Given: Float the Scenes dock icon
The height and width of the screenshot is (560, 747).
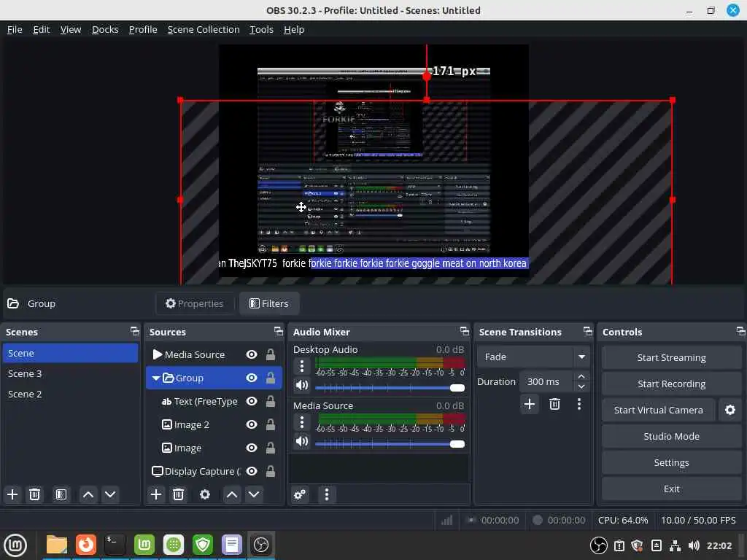Looking at the screenshot, I should pos(135,331).
